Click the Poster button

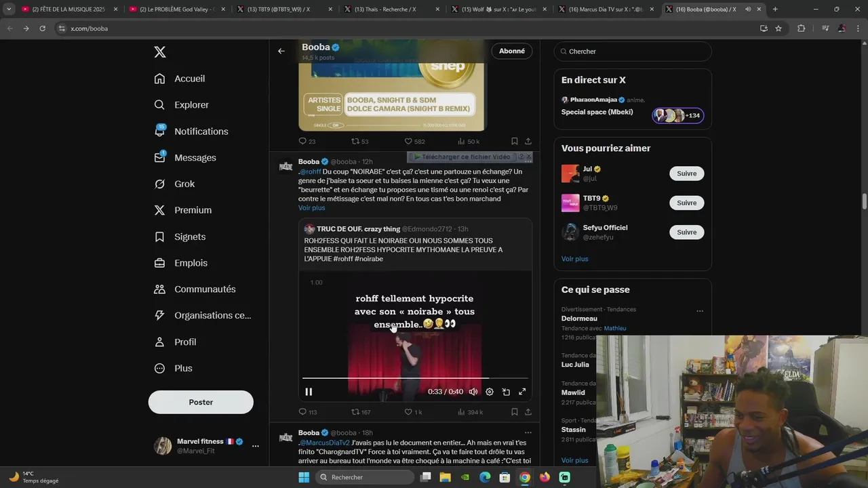tap(201, 402)
